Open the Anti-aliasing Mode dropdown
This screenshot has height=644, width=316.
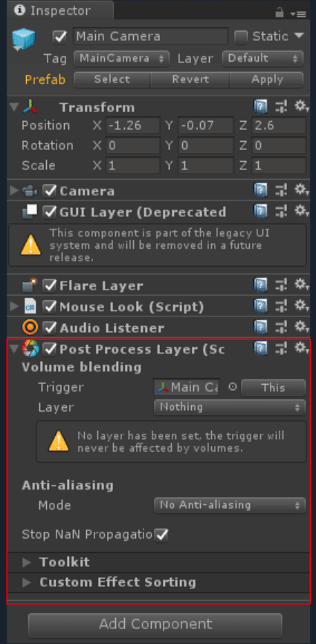point(230,505)
